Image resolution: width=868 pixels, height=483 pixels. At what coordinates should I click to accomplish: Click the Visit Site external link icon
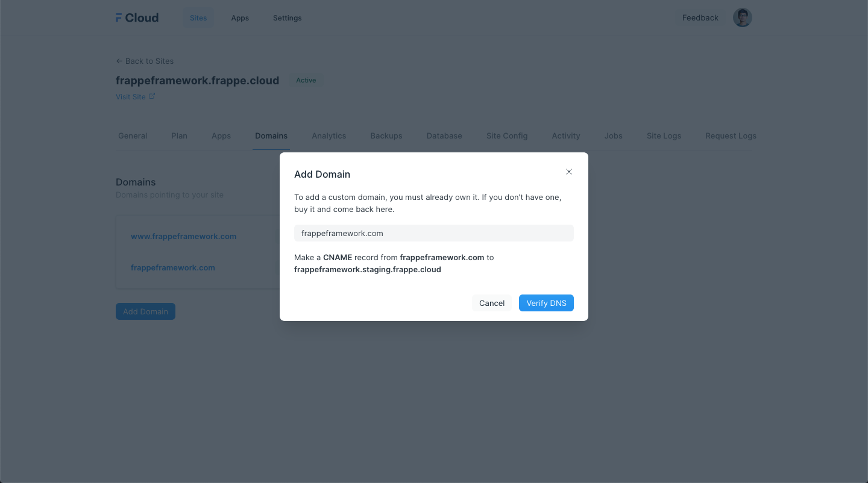point(152,96)
